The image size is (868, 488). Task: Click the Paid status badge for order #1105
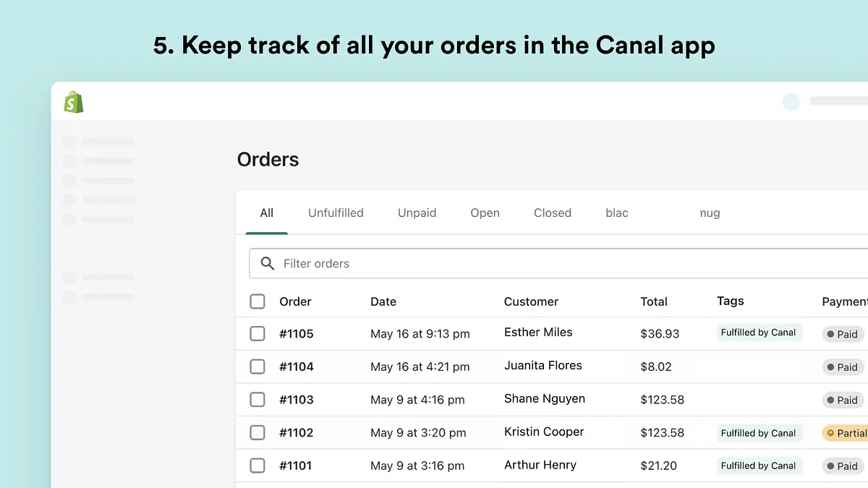coord(843,334)
